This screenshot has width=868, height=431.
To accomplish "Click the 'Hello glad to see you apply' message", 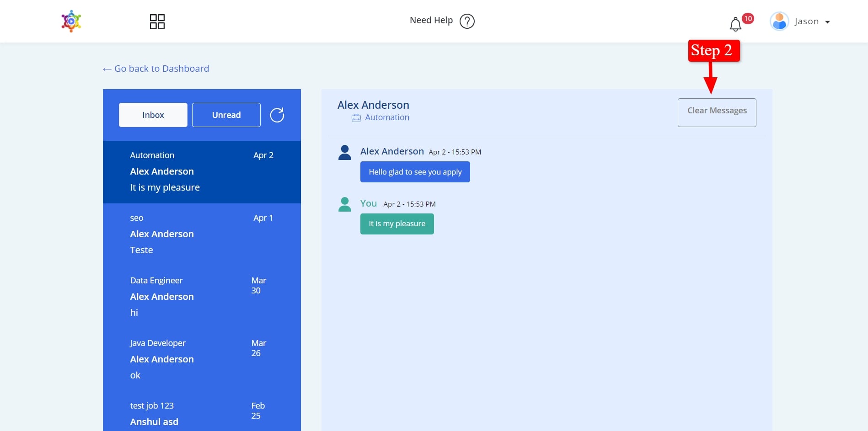I will tap(415, 172).
